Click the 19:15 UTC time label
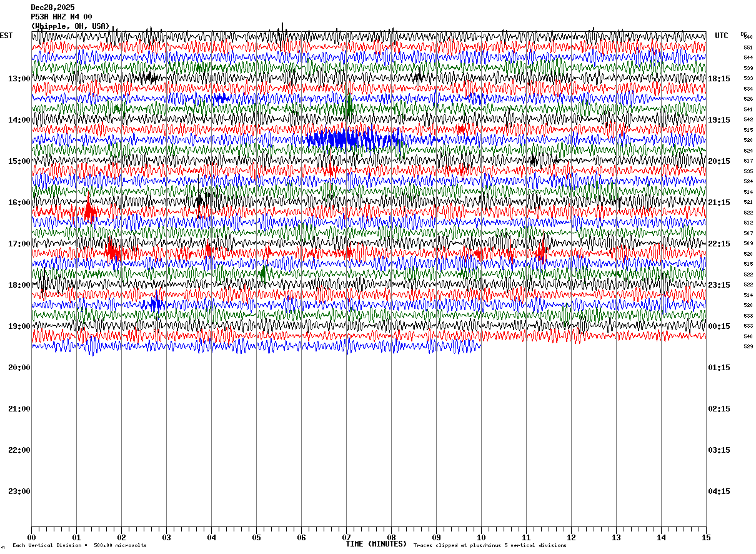Viewport: 756px width, 554px height. [x=719, y=120]
